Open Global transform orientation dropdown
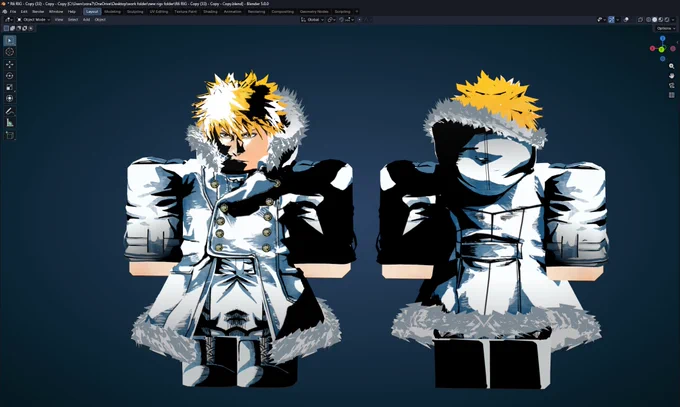Image resolution: width=680 pixels, height=407 pixels. tap(312, 20)
